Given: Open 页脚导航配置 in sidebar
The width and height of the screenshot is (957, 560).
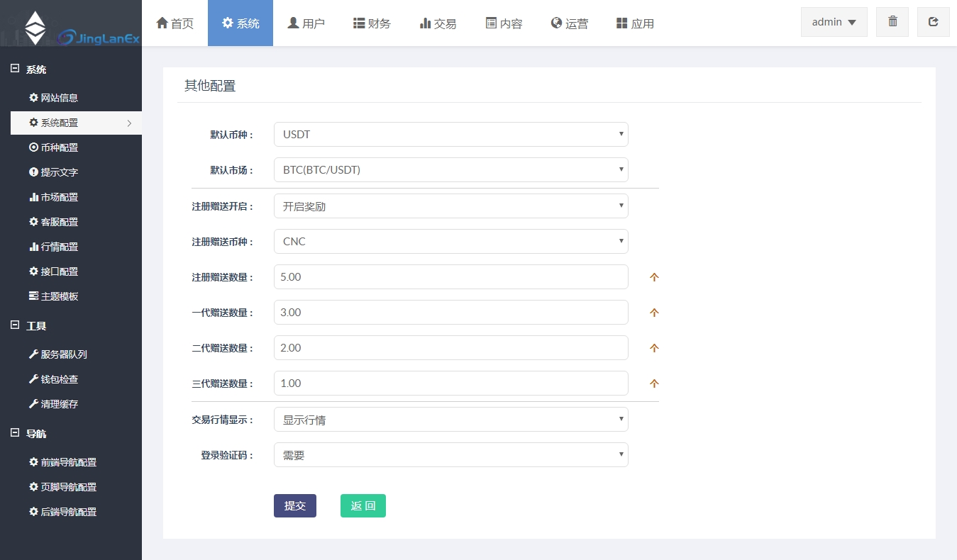Looking at the screenshot, I should 62,487.
